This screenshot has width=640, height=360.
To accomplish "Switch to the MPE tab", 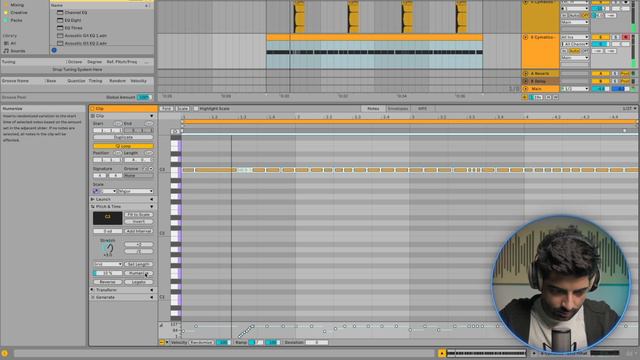I will pos(422,109).
